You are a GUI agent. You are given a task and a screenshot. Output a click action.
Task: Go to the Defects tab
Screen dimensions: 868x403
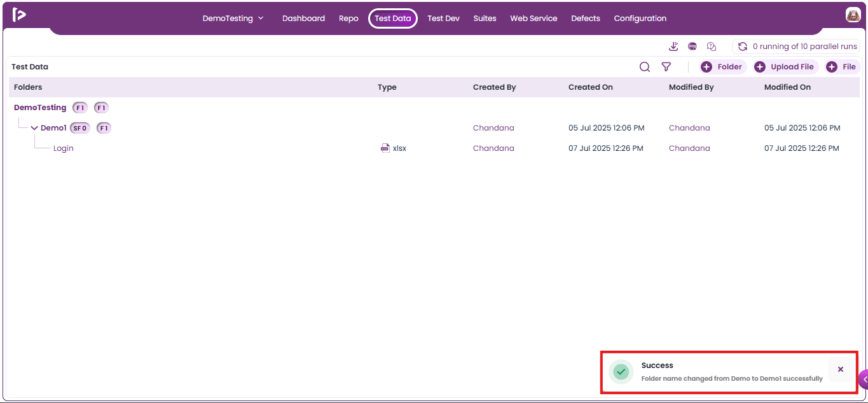click(586, 18)
